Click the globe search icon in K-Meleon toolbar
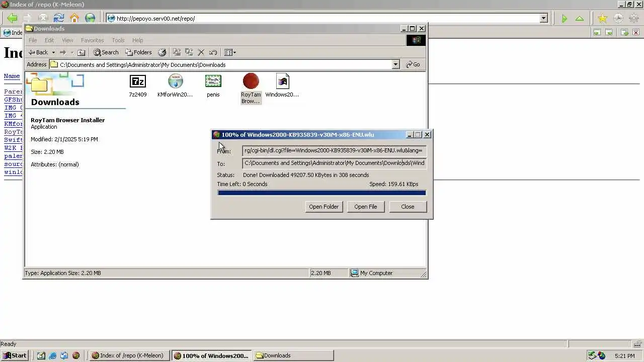This screenshot has height=362, width=644. (x=90, y=19)
